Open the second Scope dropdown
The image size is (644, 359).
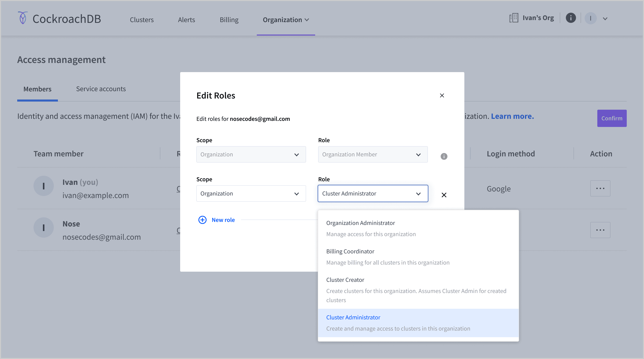251,193
